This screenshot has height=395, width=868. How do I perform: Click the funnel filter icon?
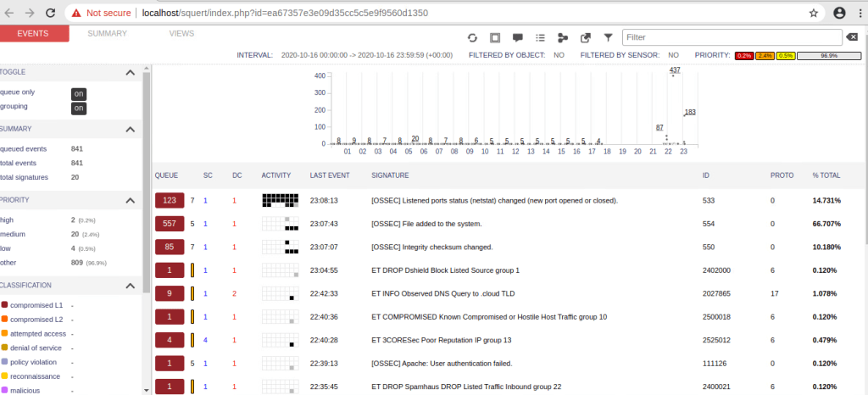(x=608, y=38)
